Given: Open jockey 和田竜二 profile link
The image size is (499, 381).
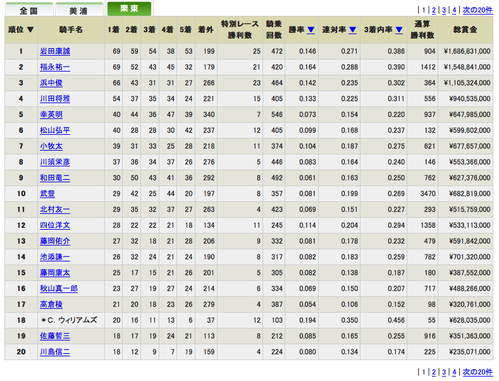Looking at the screenshot, I should coord(55,178).
